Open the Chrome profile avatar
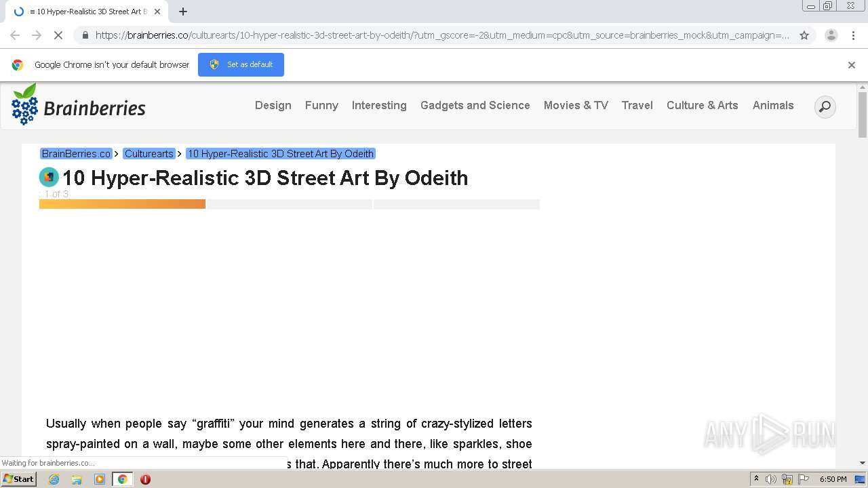The image size is (868, 488). click(x=831, y=35)
